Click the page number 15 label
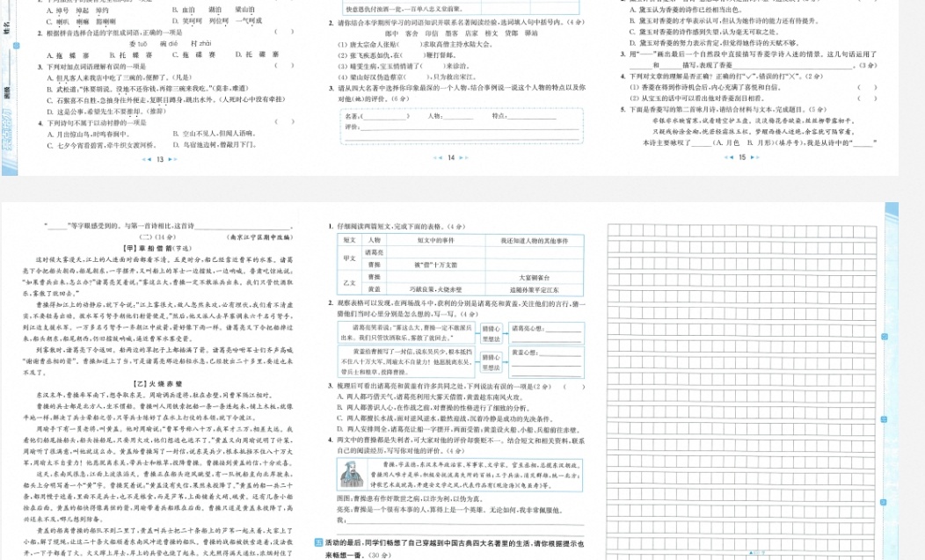 [742, 157]
